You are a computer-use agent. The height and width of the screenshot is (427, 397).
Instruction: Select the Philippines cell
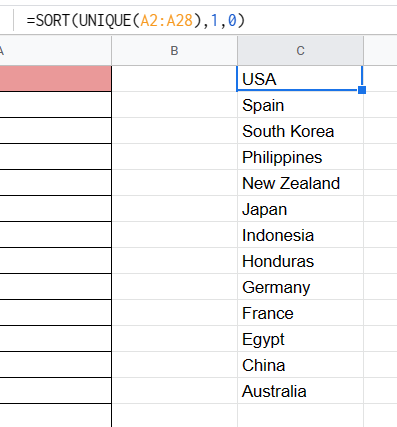[300, 157]
